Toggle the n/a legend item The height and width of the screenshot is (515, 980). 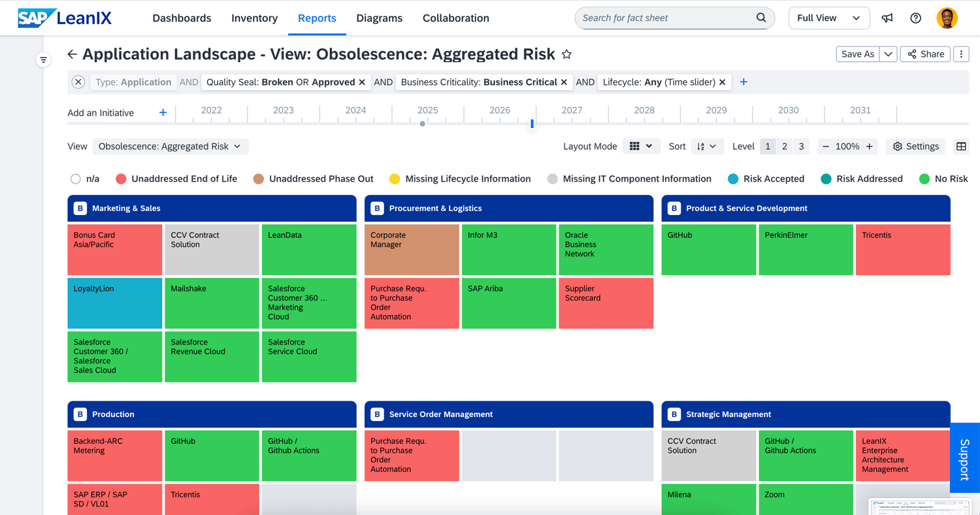coord(85,178)
